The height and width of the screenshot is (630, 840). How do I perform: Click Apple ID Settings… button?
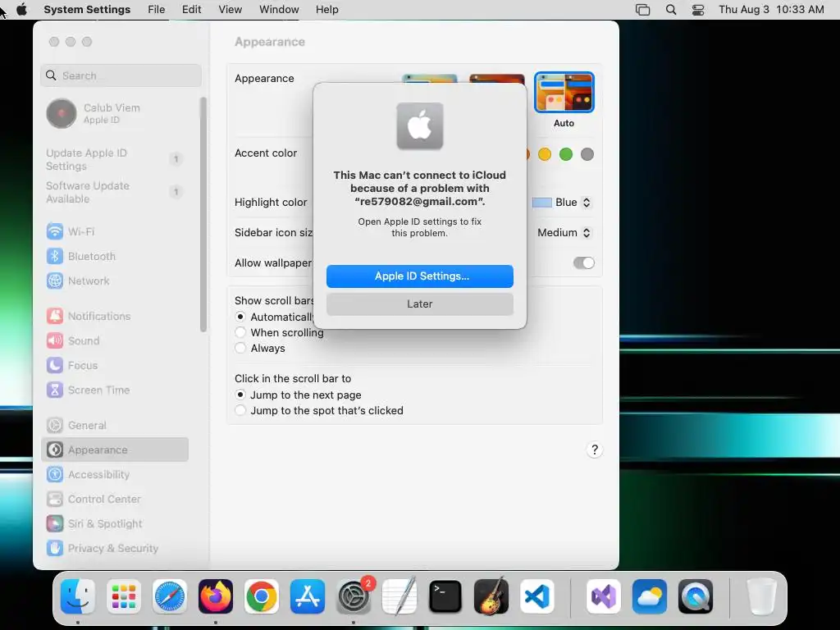(x=420, y=276)
